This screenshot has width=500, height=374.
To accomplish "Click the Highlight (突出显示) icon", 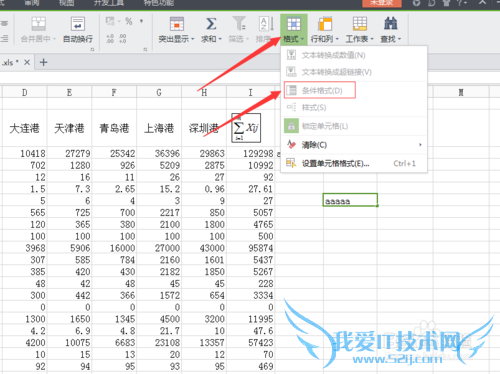I will [177, 24].
